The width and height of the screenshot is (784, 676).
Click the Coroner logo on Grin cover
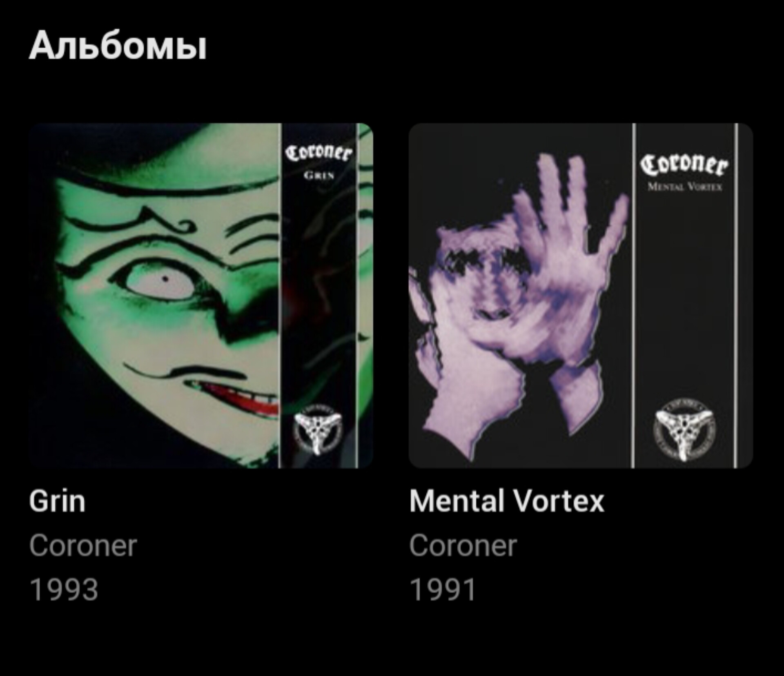[x=318, y=153]
